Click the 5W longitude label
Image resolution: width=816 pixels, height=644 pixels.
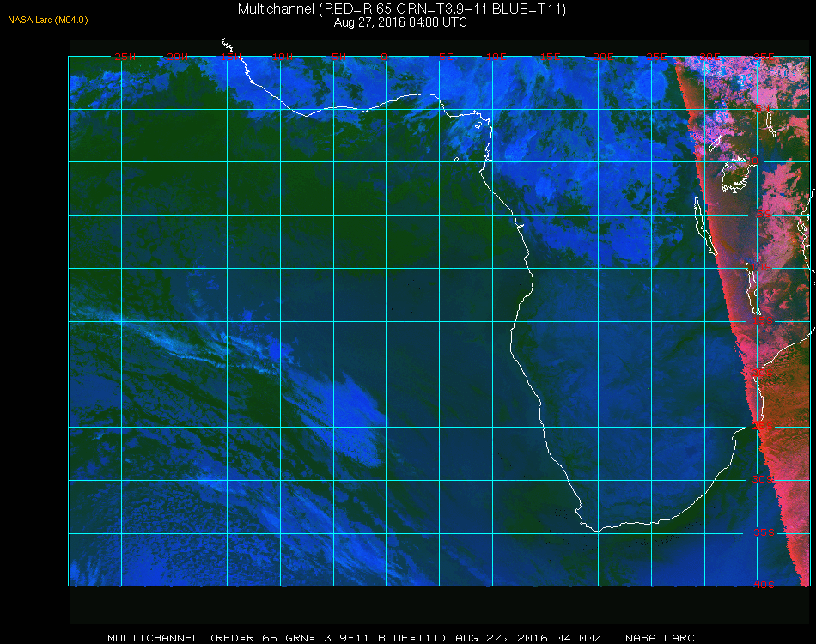click(x=338, y=57)
